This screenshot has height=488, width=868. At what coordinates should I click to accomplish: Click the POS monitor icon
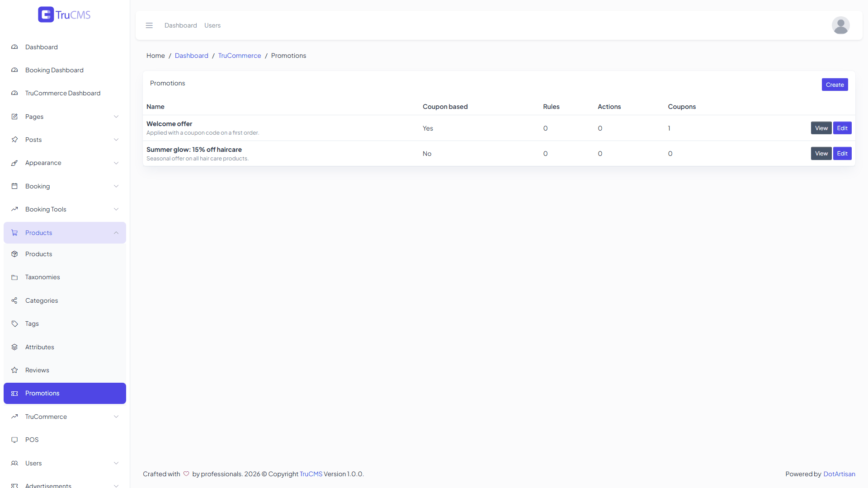click(x=14, y=440)
